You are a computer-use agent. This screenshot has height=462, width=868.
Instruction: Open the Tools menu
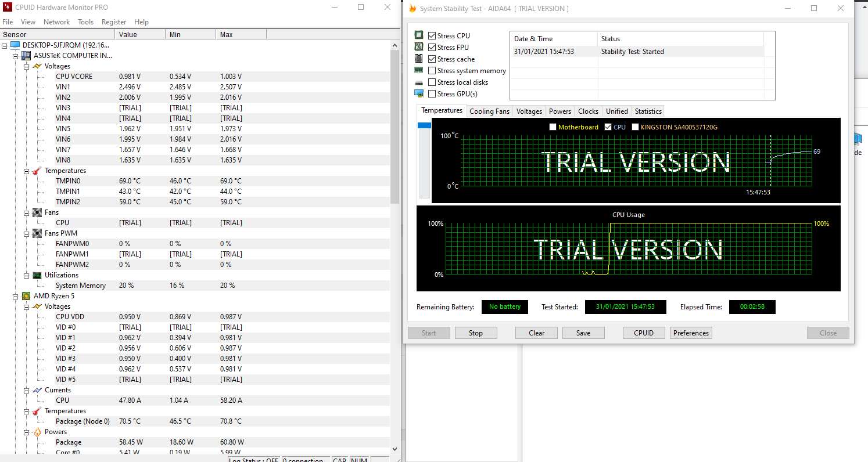coord(85,22)
